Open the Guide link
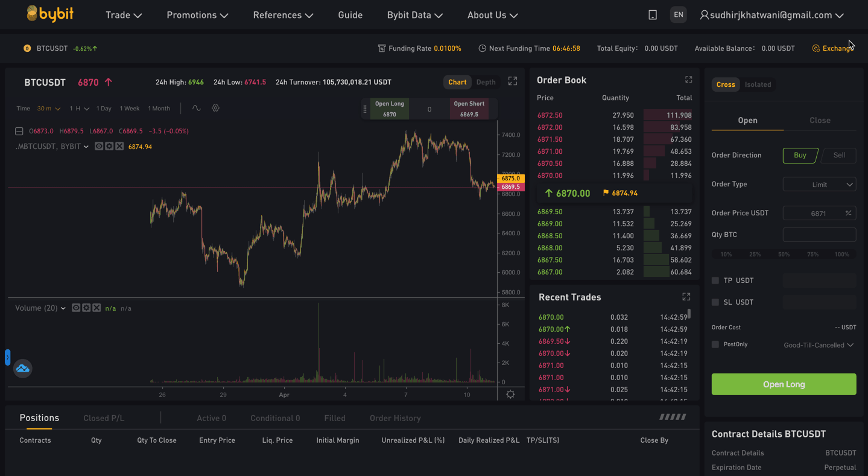 [350, 15]
